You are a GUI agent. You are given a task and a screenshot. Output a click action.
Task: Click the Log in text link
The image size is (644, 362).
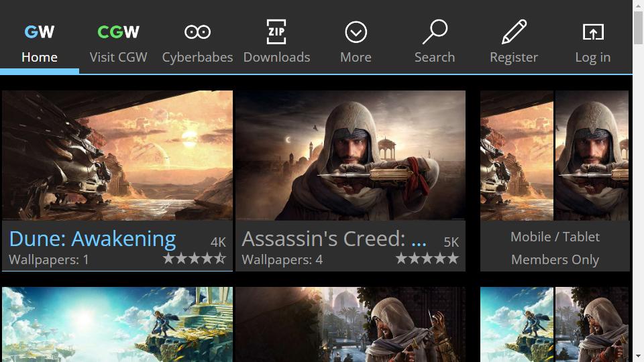pyautogui.click(x=593, y=58)
